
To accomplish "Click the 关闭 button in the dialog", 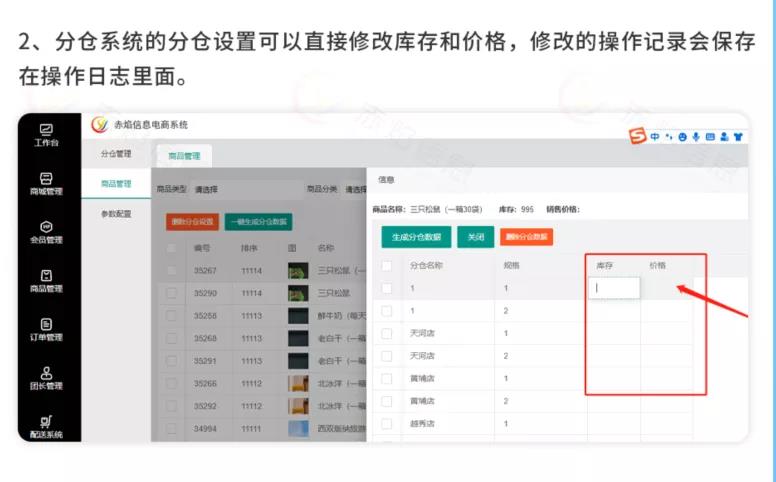I will point(476,237).
